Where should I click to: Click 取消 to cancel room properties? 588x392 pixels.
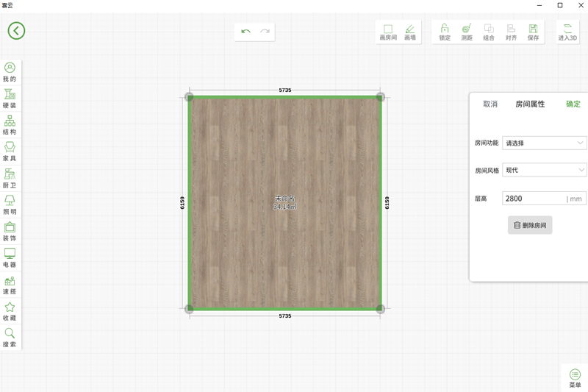pyautogui.click(x=490, y=104)
